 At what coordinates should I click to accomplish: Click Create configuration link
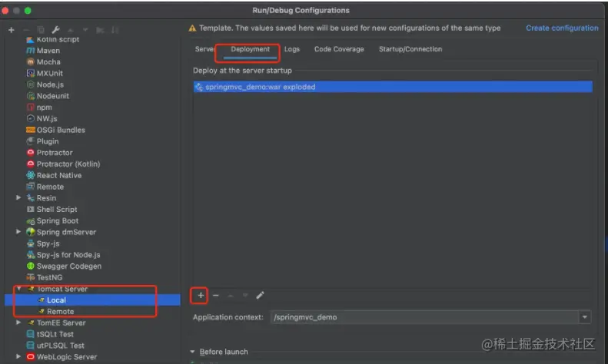coord(562,28)
